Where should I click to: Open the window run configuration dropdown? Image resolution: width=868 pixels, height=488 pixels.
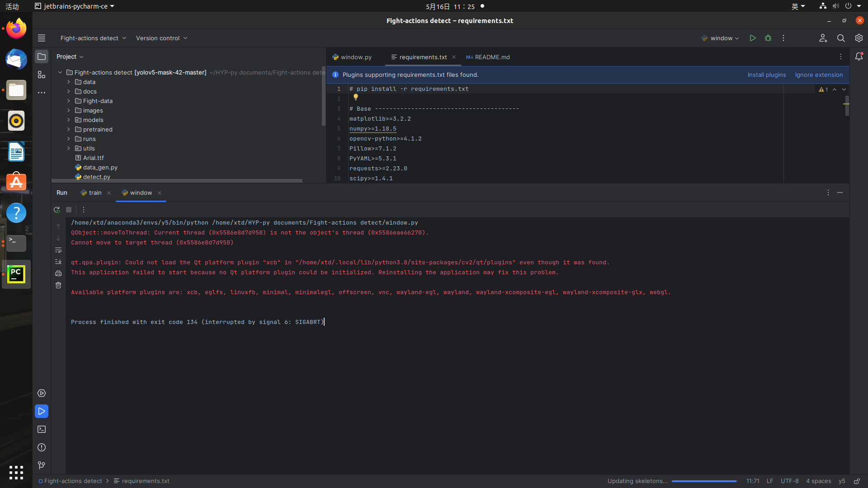[x=721, y=38]
